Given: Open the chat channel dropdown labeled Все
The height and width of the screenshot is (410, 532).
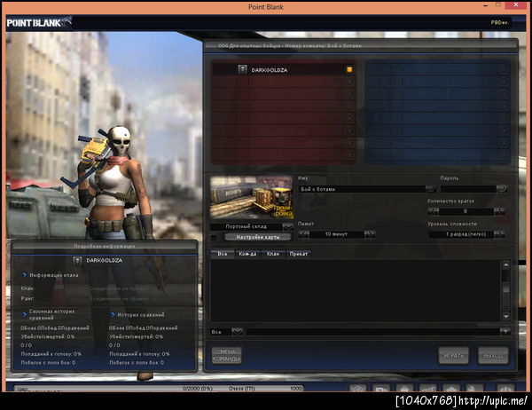Looking at the screenshot, I should tap(237, 332).
